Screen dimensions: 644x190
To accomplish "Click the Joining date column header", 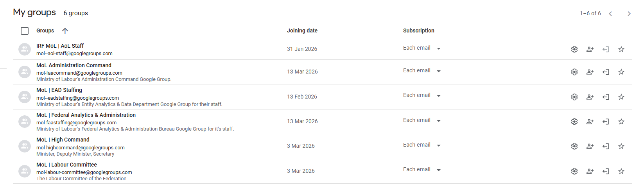I will pos(302,30).
